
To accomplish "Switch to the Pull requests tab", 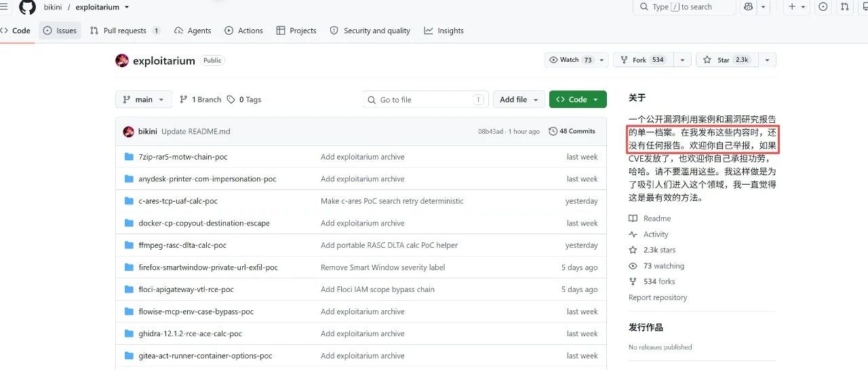I will click(x=125, y=31).
